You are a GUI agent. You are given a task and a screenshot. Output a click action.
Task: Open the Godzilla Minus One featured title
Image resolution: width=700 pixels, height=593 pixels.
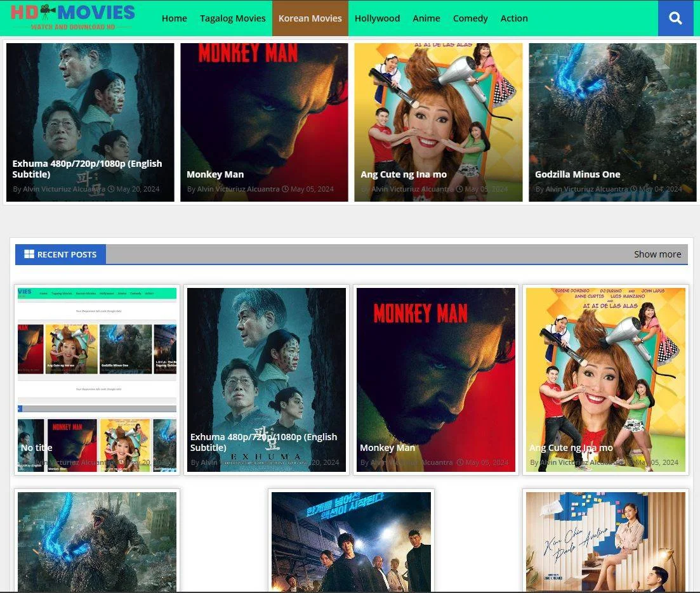(578, 174)
